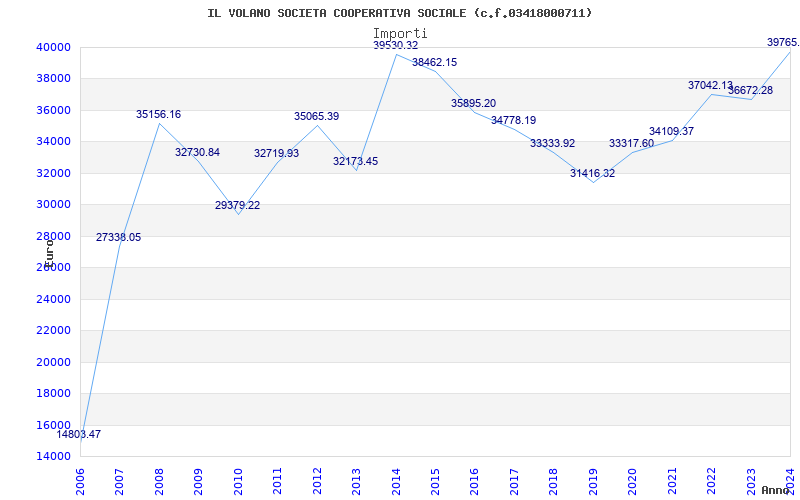The height and width of the screenshot is (500, 800).
Task: Select the 35156.16 data label
Action: point(158,114)
